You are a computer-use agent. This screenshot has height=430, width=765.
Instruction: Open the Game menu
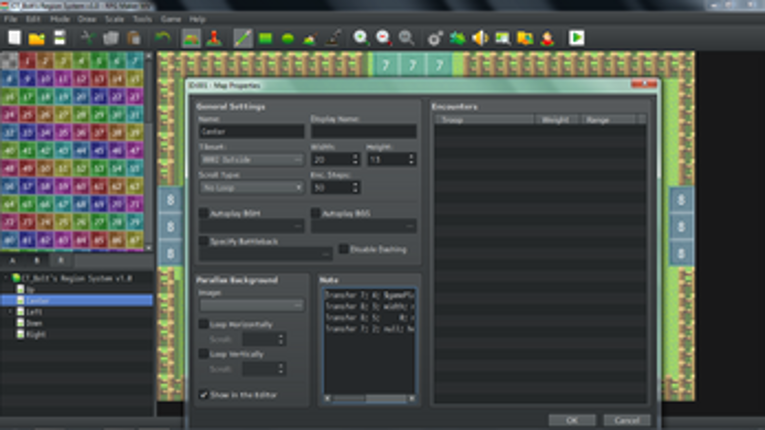tap(171, 19)
